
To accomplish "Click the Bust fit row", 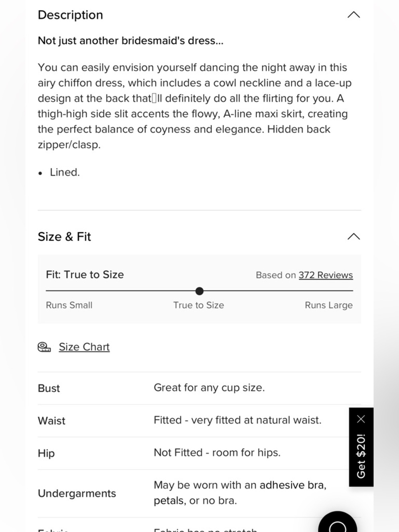I will pos(199,388).
